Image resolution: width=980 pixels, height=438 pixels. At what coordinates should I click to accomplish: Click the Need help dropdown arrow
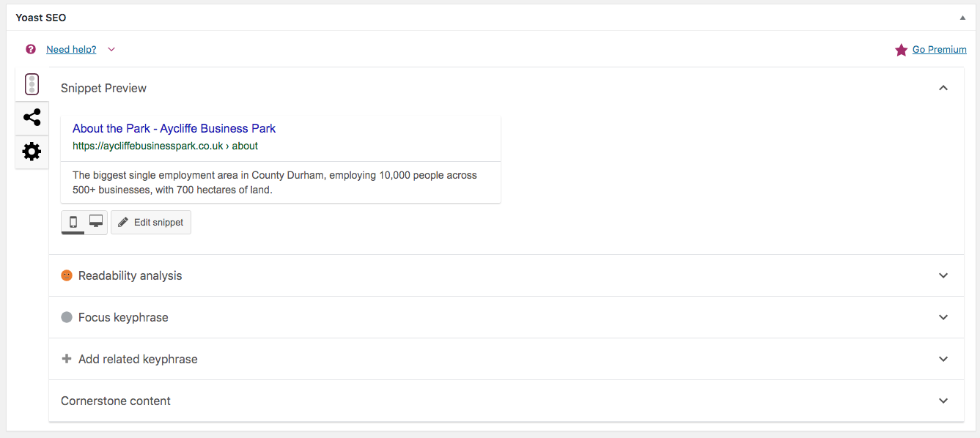coord(111,49)
